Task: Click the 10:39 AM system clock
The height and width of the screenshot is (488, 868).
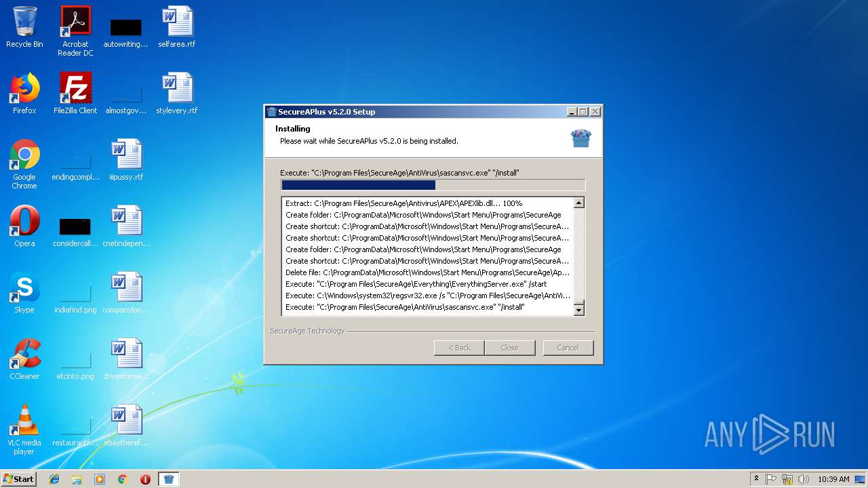Action: pyautogui.click(x=833, y=479)
